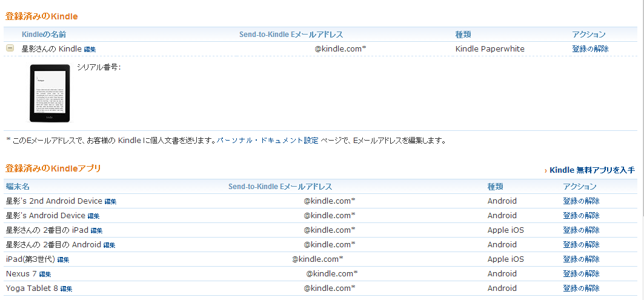Screen dimensions: 644x300
Task: Deregister the Yoga Tablet 8
Action: (581, 288)
